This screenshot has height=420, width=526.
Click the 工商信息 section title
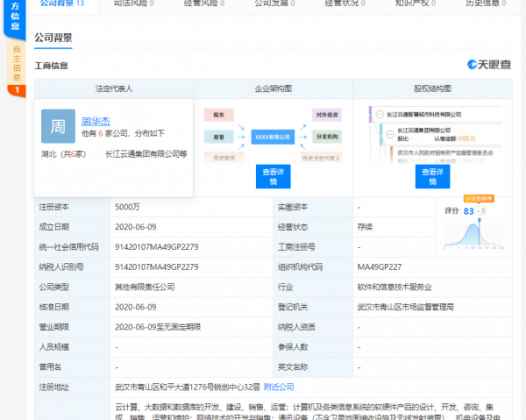coord(51,65)
